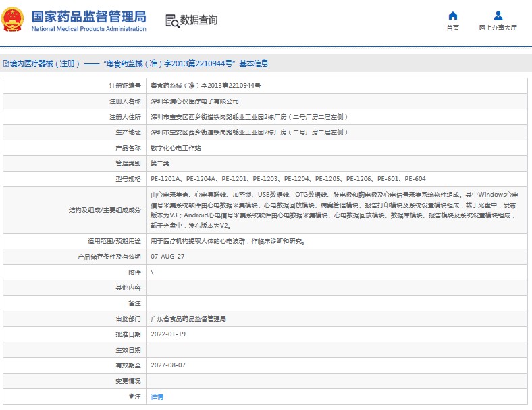Click the expiry date 2027-08-07
Screen dimensions: 532x410
click(x=167, y=365)
